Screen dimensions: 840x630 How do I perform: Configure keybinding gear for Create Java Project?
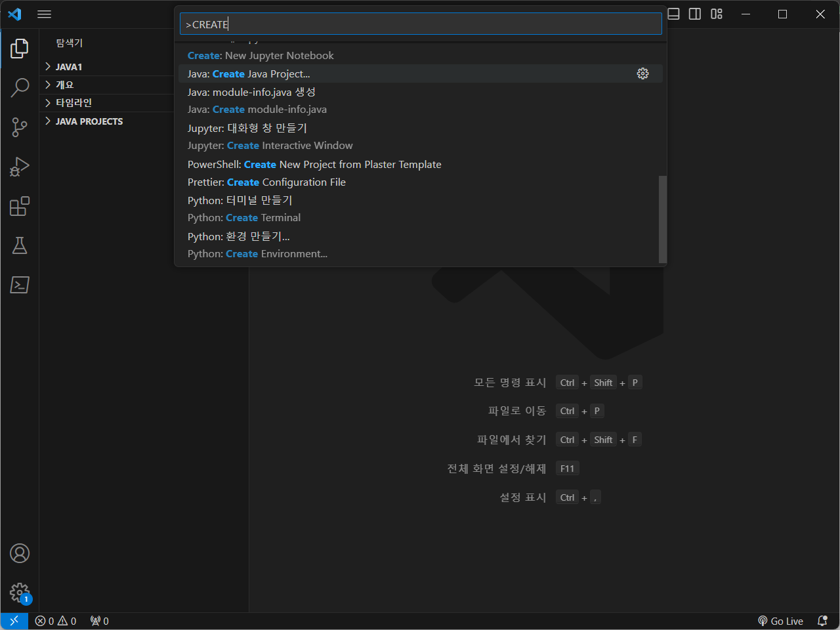pos(643,73)
